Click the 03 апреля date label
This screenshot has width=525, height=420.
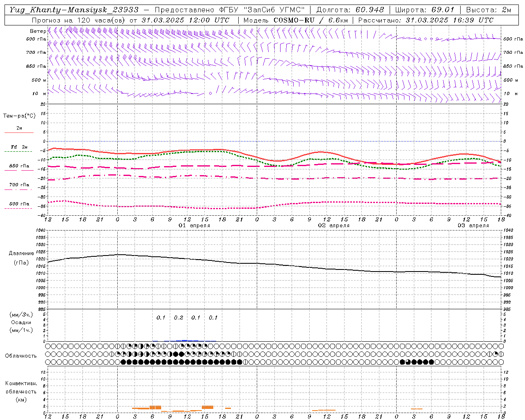click(x=473, y=226)
